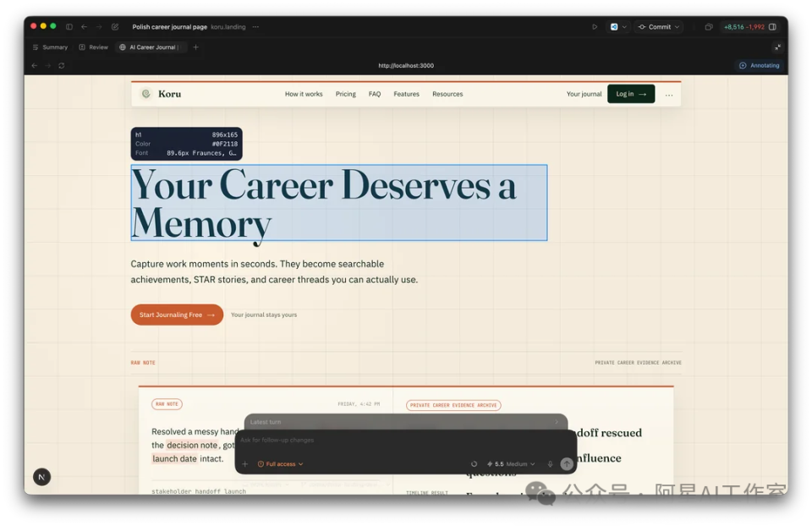The image size is (812, 526).
Task: Click the PRIVATE CAREER EVIDENCE ARCHIVE section label
Action: click(x=638, y=363)
